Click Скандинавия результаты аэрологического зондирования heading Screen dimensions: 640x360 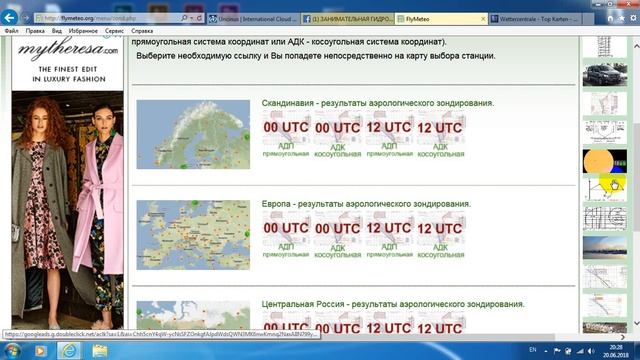pos(378,103)
